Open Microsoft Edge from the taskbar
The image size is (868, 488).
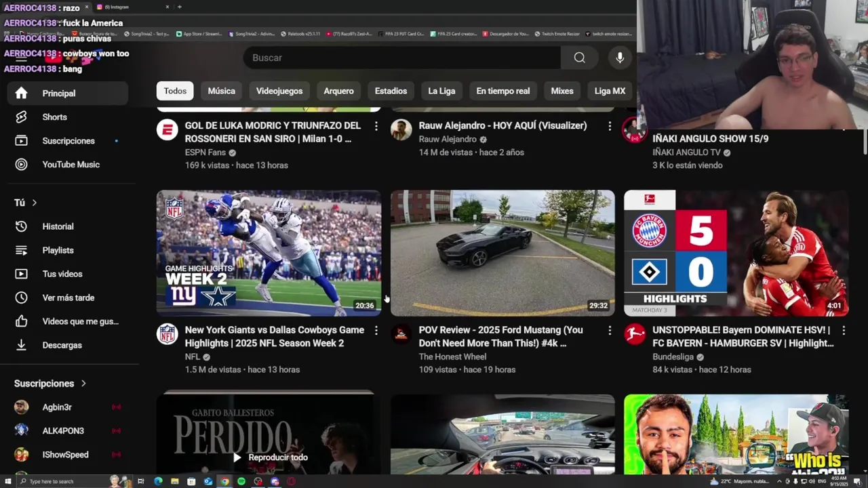coord(158,481)
